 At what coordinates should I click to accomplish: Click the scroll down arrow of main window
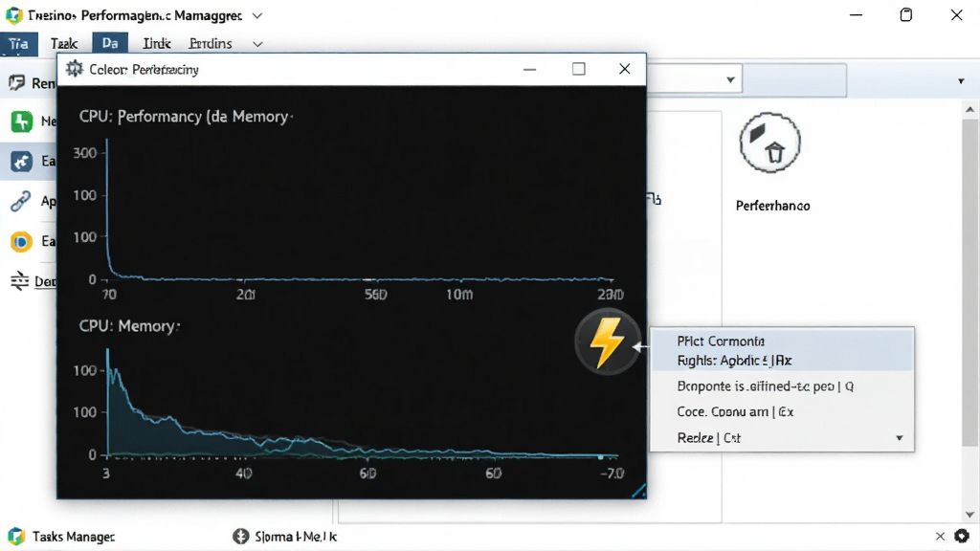[969, 515]
